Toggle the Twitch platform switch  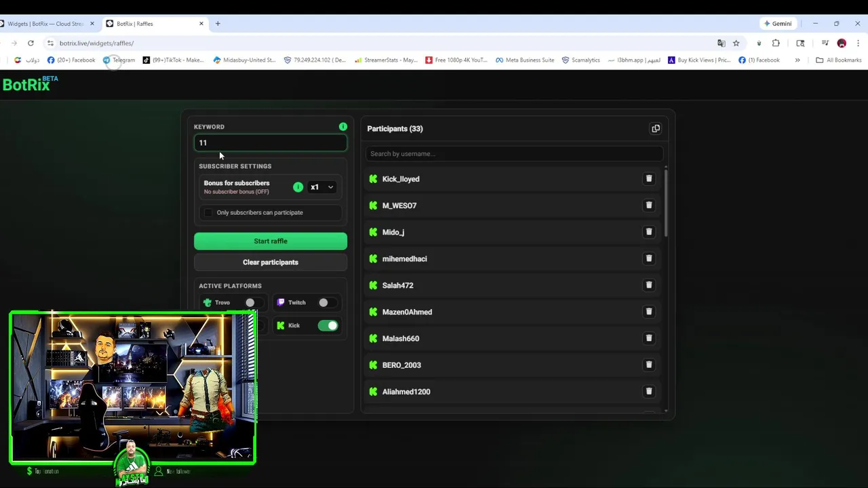pyautogui.click(x=326, y=302)
